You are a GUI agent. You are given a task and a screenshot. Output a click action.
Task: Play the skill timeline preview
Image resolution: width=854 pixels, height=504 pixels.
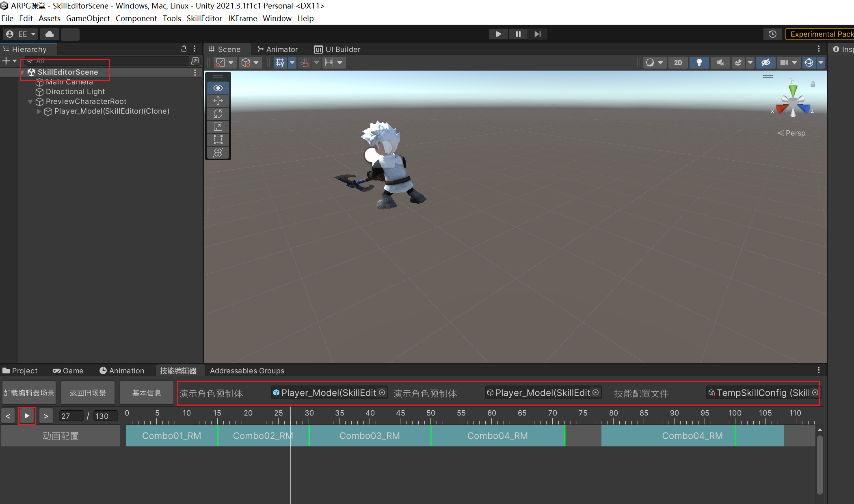click(x=27, y=416)
